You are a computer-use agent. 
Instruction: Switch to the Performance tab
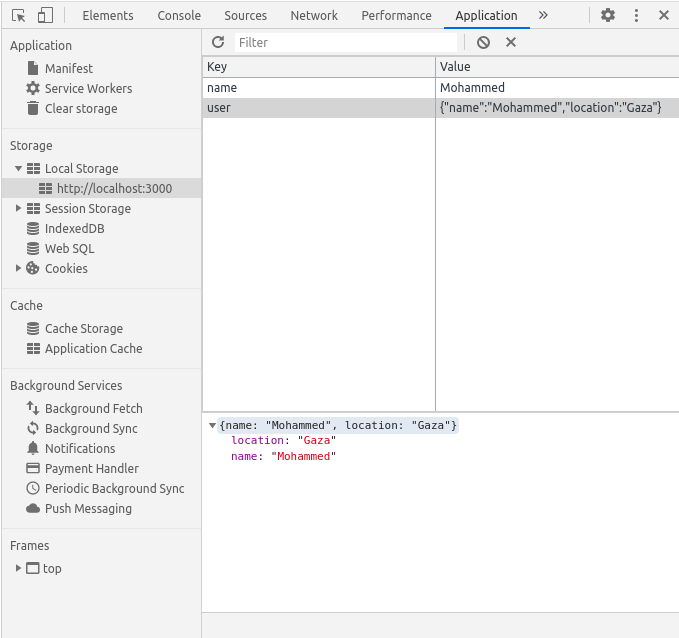[x=396, y=16]
